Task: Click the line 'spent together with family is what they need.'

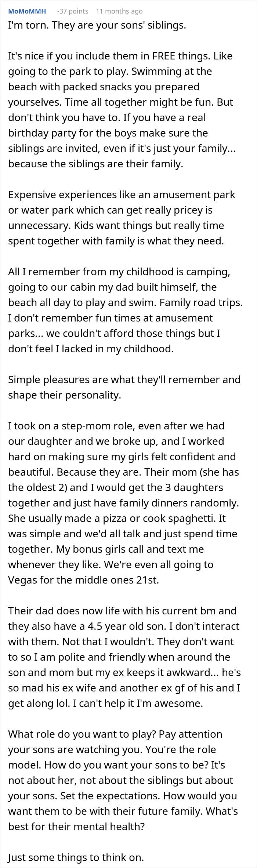Action: (116, 241)
